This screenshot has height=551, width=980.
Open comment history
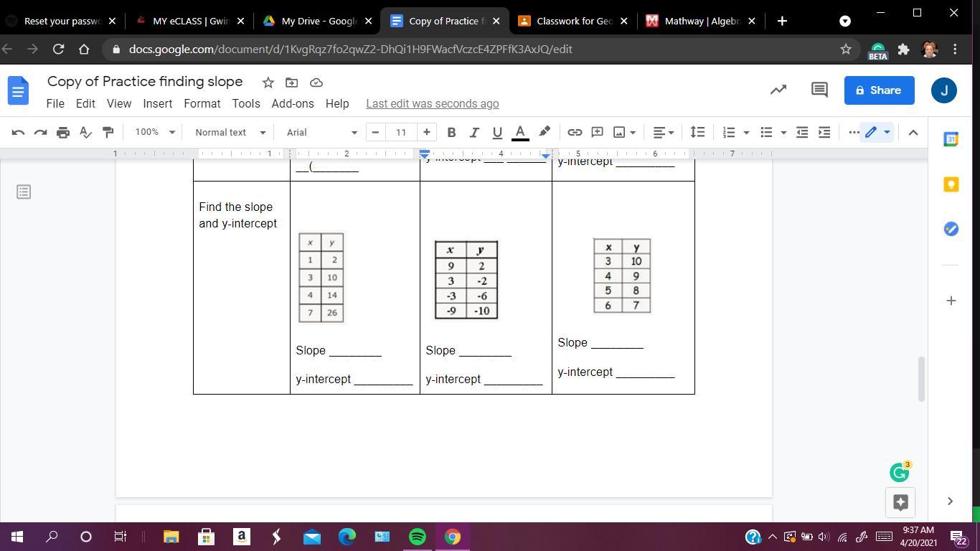click(x=819, y=90)
